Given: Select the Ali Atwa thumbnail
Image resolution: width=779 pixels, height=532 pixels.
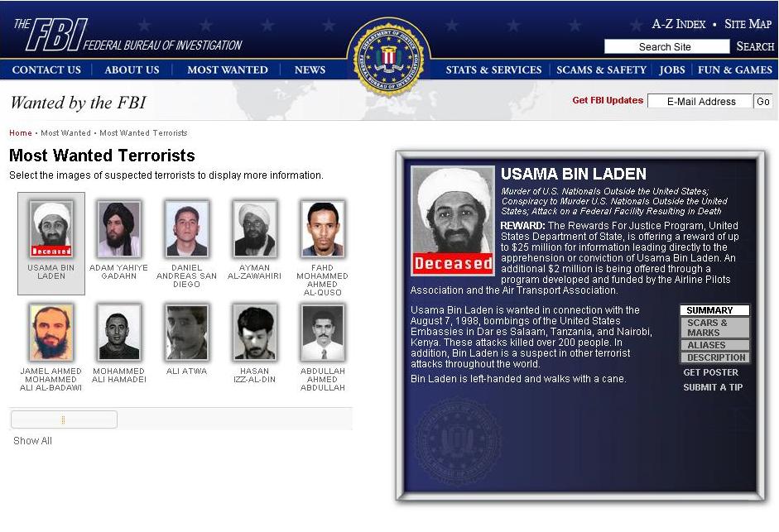Looking at the screenshot, I should [187, 333].
